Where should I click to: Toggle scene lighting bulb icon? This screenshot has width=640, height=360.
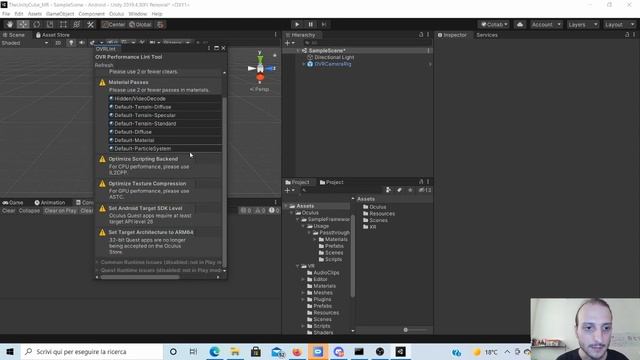(71, 43)
